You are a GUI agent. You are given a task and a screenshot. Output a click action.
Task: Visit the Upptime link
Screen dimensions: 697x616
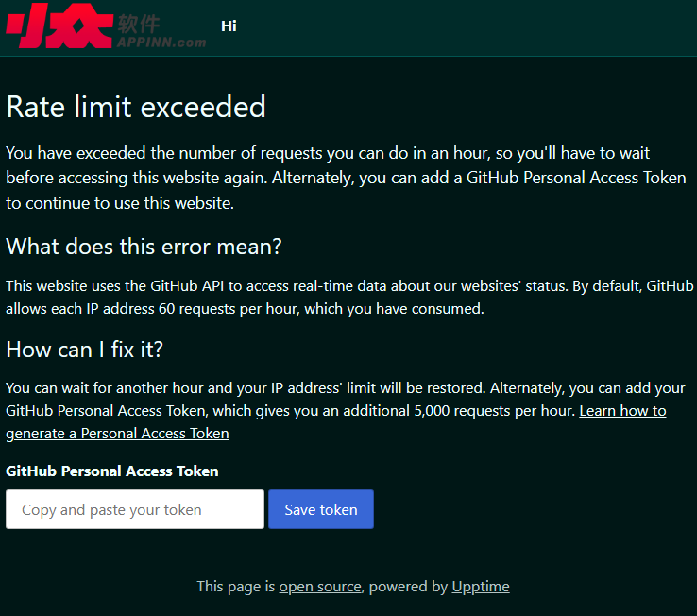(x=480, y=587)
